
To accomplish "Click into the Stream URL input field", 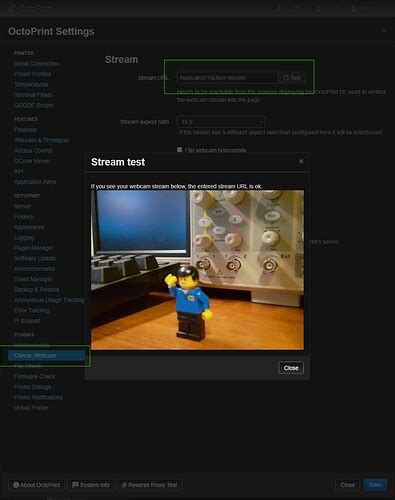I will point(227,78).
